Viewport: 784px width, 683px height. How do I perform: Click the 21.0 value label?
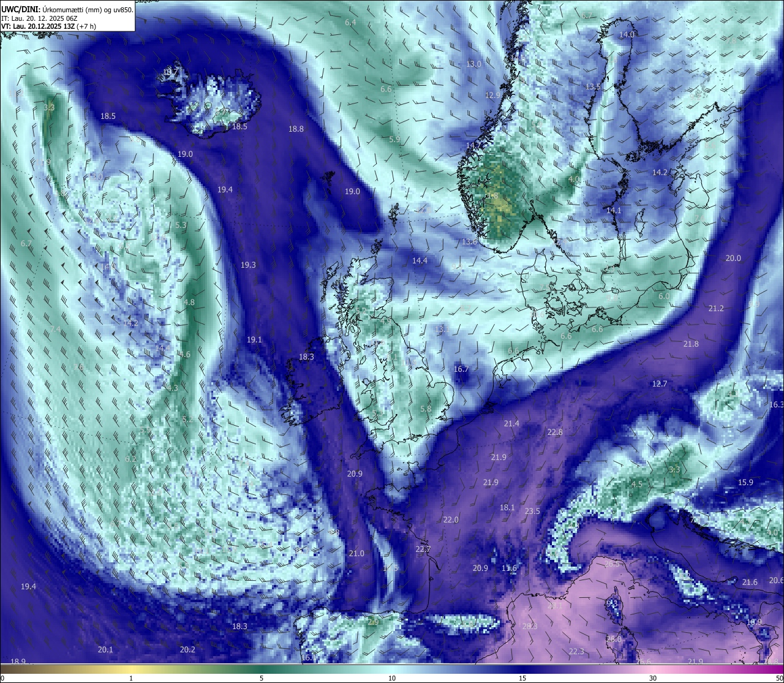(356, 554)
